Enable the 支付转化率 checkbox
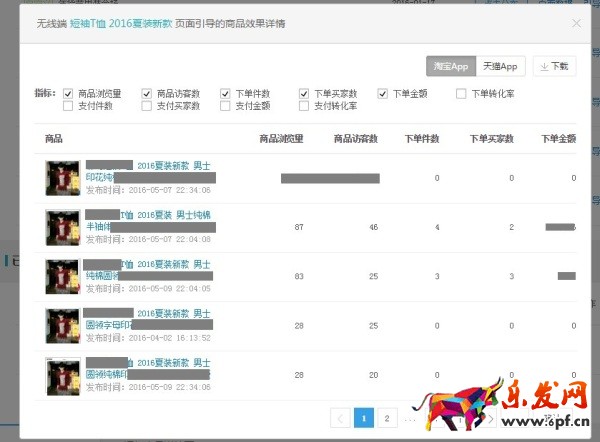 pos(304,106)
